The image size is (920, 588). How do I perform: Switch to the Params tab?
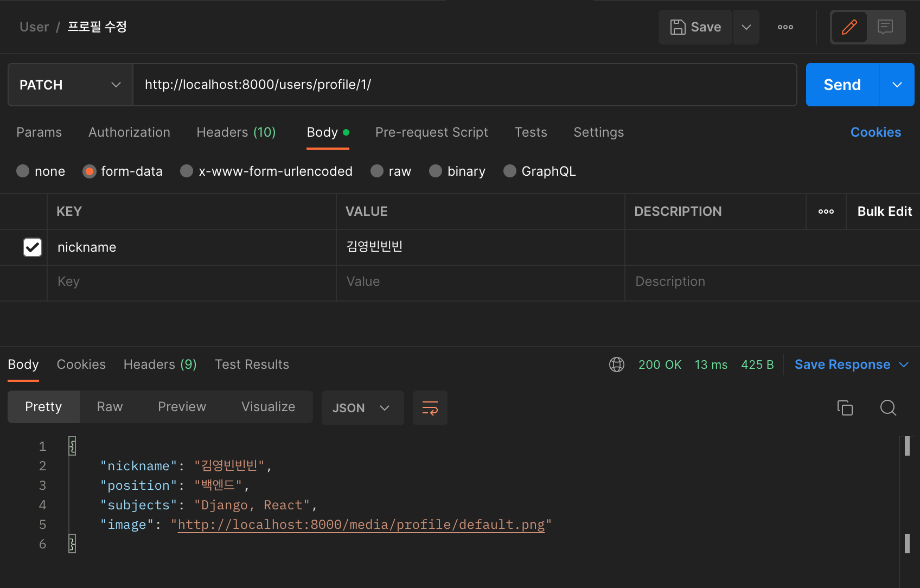click(x=39, y=132)
